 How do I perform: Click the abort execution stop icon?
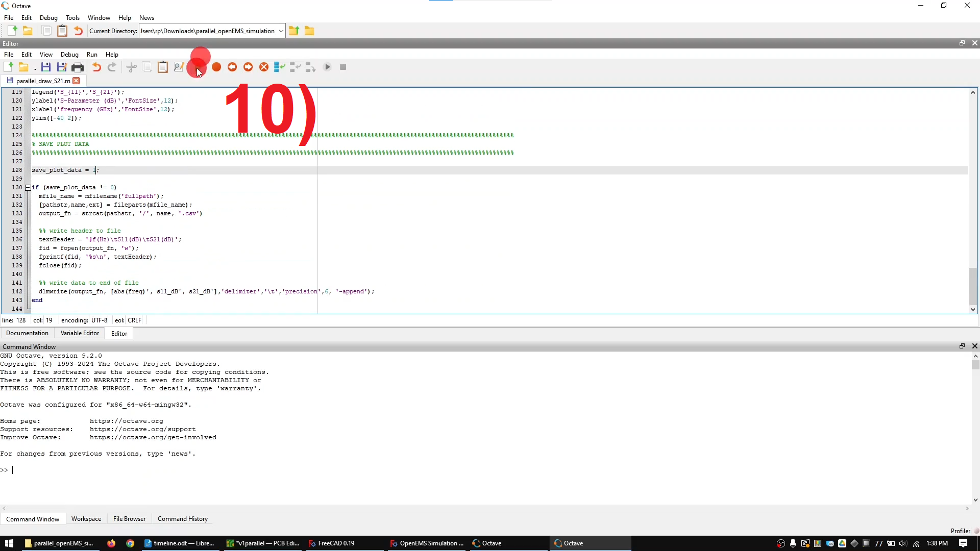(x=342, y=67)
